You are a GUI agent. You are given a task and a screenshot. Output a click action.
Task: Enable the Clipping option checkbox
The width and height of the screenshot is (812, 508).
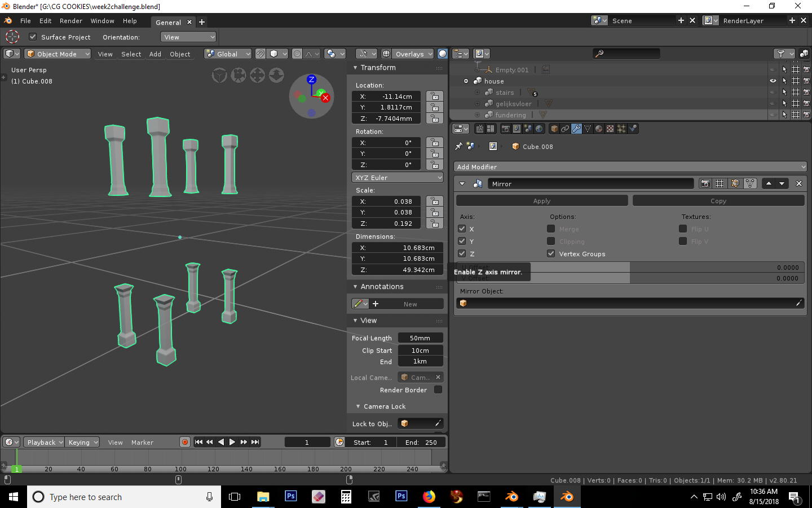click(551, 241)
